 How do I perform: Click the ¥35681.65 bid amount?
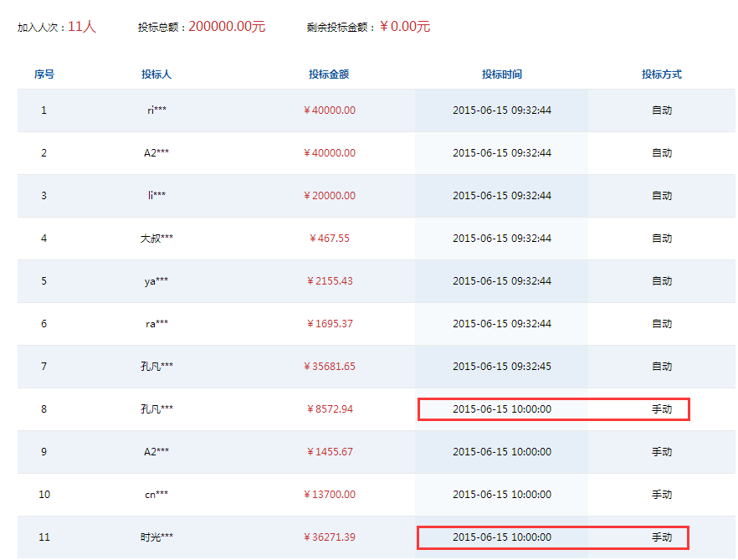click(x=330, y=367)
